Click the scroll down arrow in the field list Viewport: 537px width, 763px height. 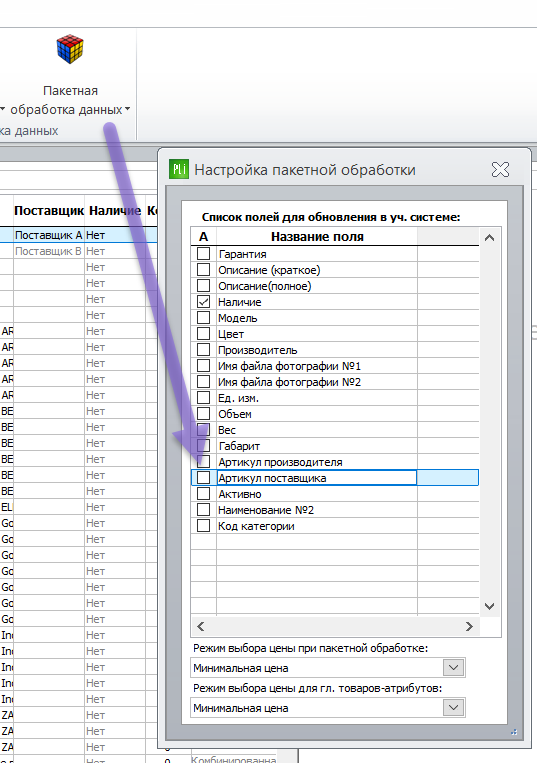pyautogui.click(x=489, y=606)
